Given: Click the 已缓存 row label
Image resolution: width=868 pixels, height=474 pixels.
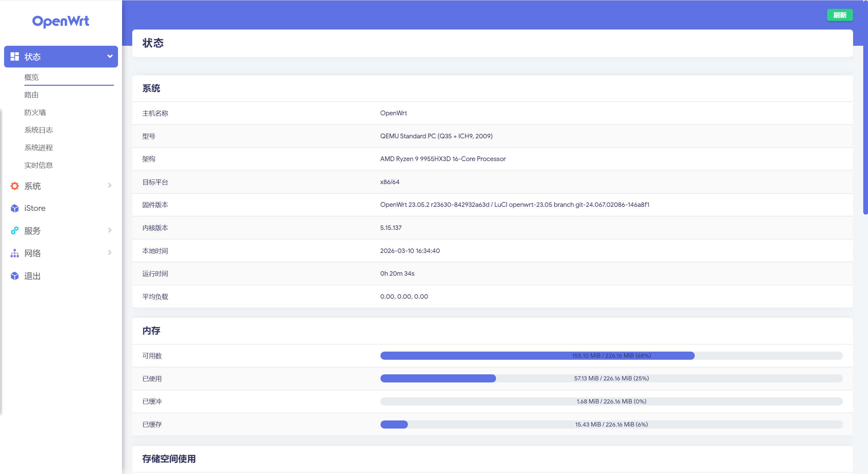Looking at the screenshot, I should click(152, 424).
